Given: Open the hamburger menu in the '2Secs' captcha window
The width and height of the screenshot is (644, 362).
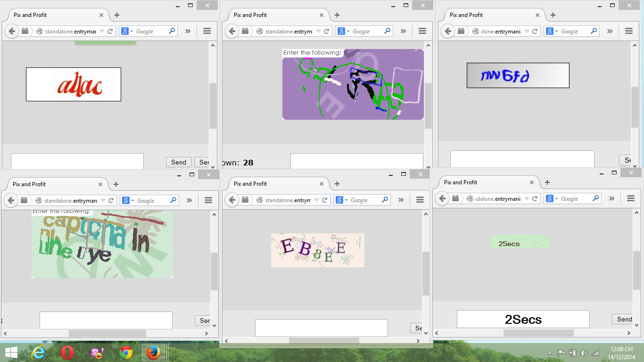Looking at the screenshot, I should pyautogui.click(x=631, y=198).
